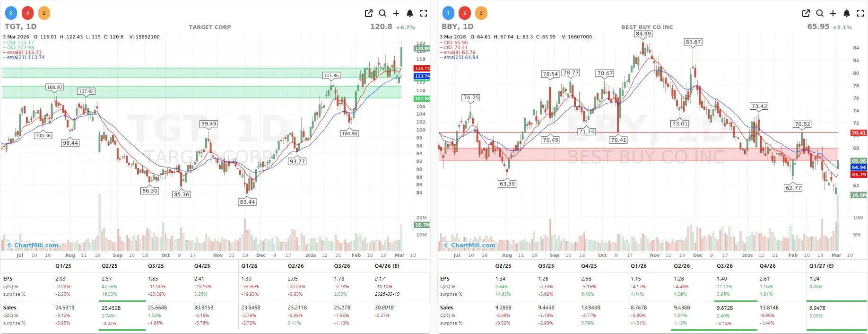Click the TGT, 1D ticker title
The height and width of the screenshot is (334, 868).
(21, 26)
